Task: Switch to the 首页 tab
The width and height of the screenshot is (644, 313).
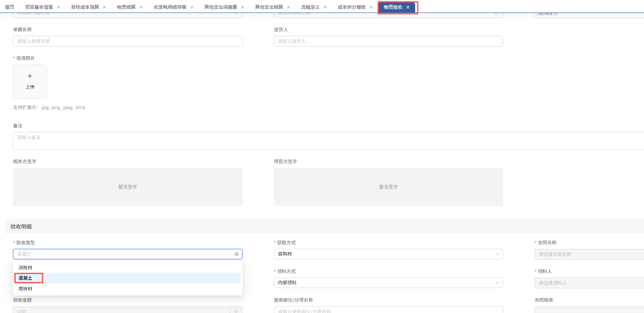Action: point(10,7)
